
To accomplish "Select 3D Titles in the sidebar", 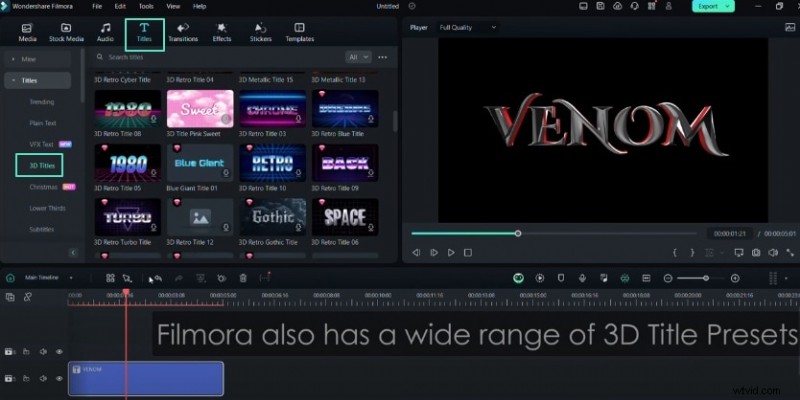I will coord(45,166).
